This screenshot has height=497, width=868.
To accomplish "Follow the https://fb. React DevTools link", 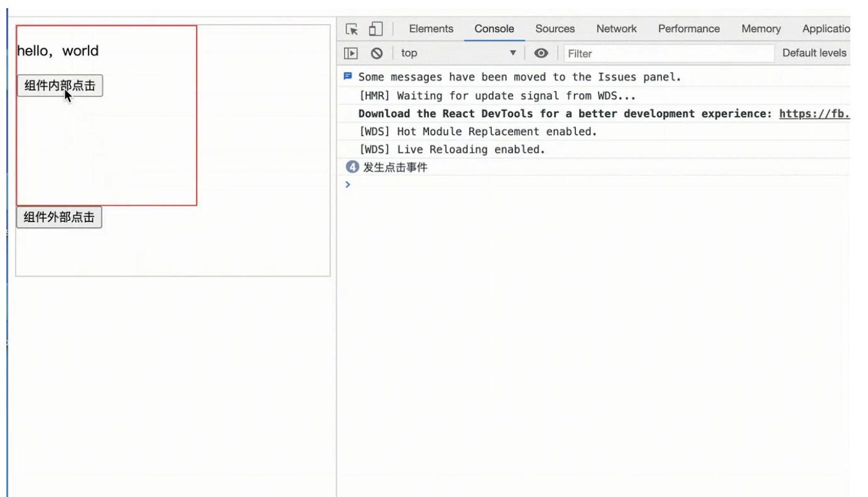I will (814, 114).
